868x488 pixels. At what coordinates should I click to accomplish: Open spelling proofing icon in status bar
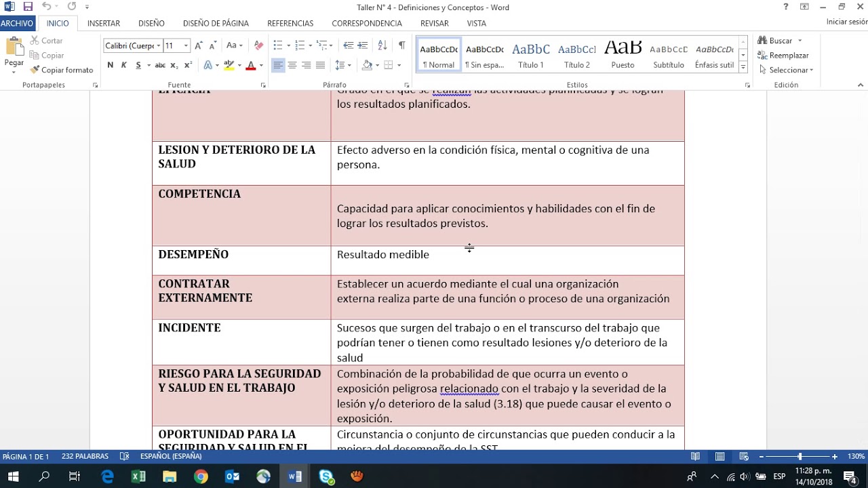[124, 457]
